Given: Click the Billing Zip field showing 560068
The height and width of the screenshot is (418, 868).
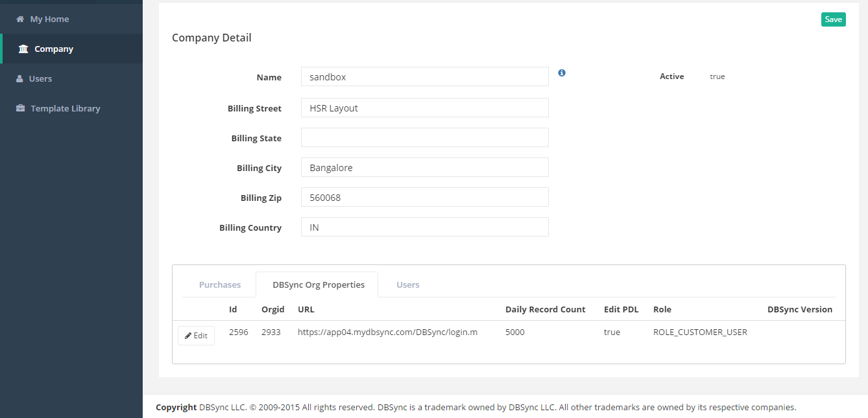Looking at the screenshot, I should coord(425,198).
